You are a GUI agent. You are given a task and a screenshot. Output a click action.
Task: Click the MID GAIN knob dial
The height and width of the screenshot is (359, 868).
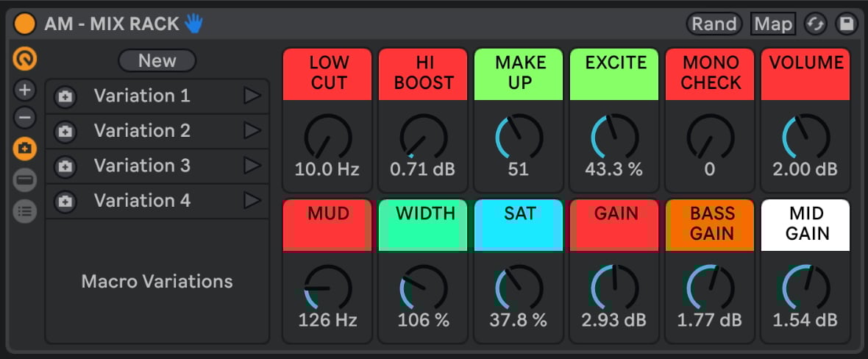coord(806,288)
